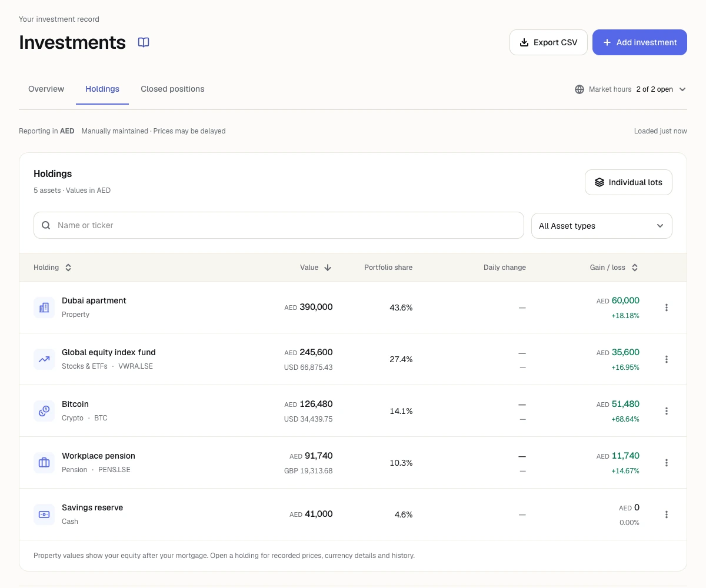706x588 pixels.
Task: Open the more options menu for Savings reserve
Action: 667,514
